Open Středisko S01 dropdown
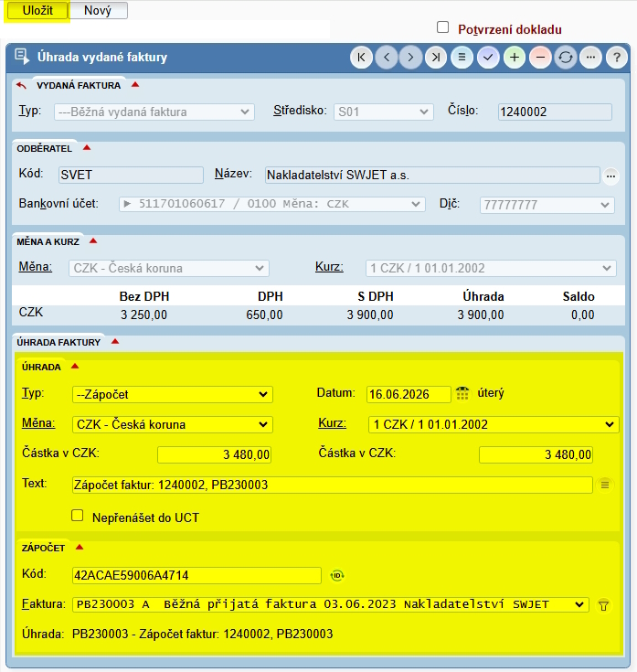 click(384, 112)
